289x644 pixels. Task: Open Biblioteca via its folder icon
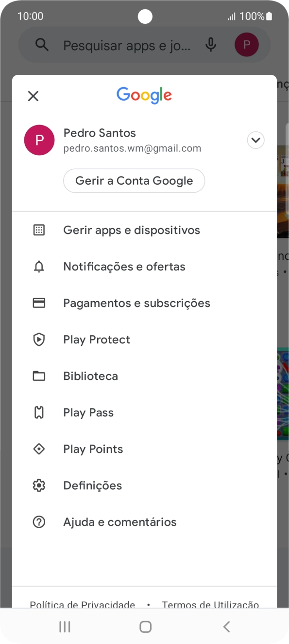point(39,376)
